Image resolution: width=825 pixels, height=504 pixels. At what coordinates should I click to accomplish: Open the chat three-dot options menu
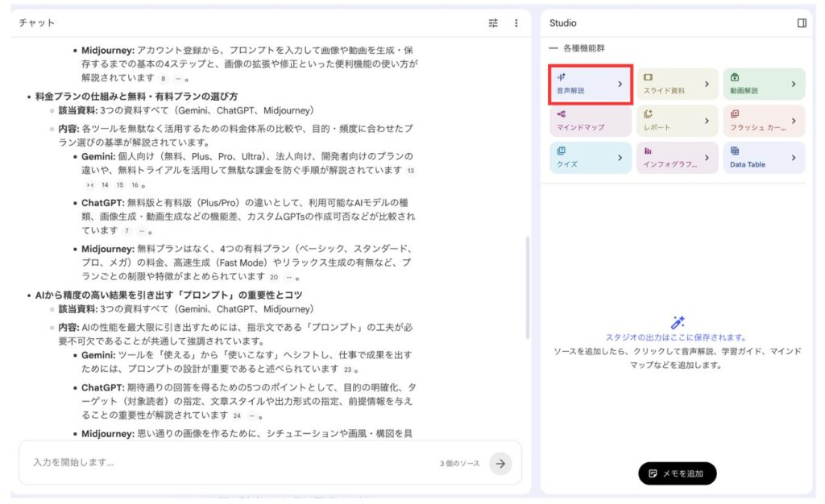tap(516, 23)
